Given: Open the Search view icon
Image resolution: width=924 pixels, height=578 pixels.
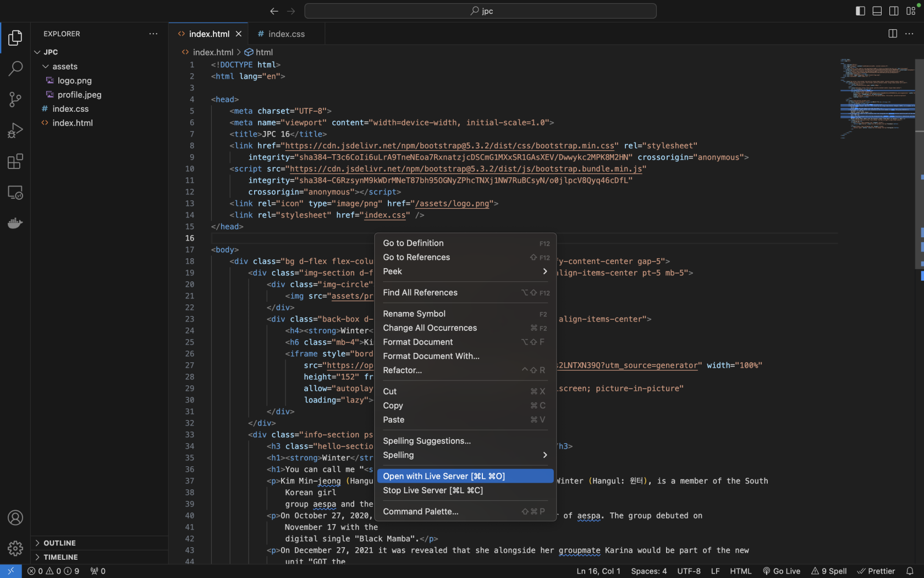Looking at the screenshot, I should [x=15, y=69].
